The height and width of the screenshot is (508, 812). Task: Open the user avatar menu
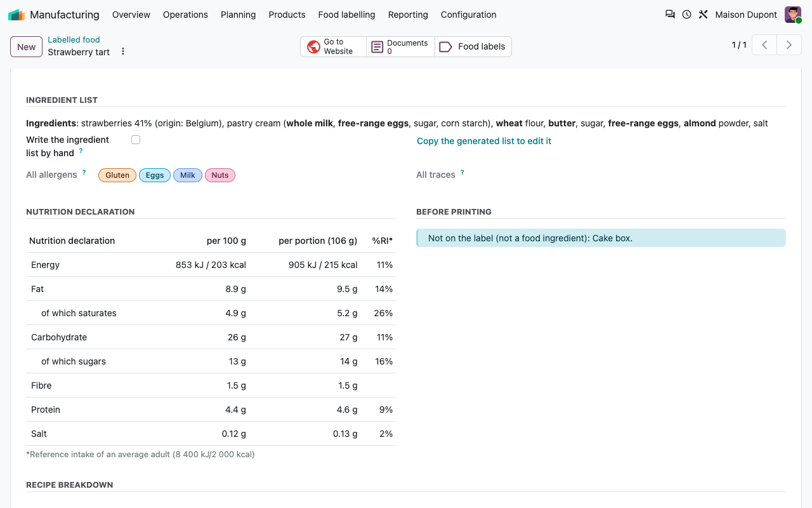[793, 15]
